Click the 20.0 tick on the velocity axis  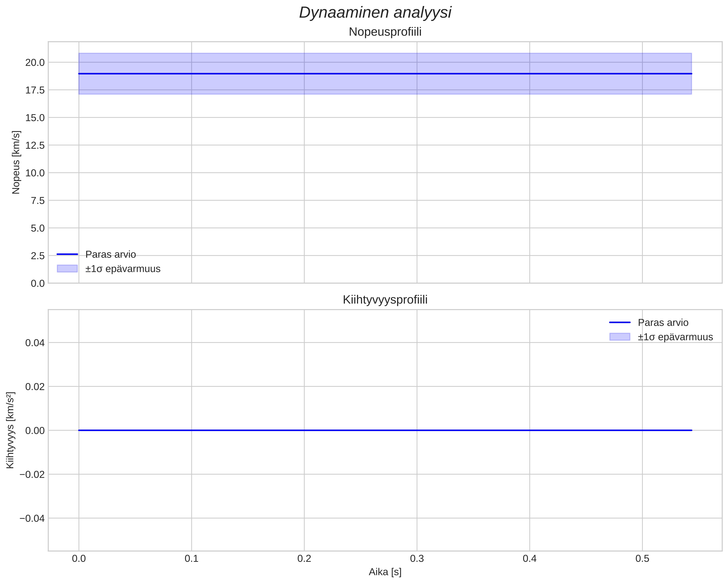pyautogui.click(x=35, y=63)
